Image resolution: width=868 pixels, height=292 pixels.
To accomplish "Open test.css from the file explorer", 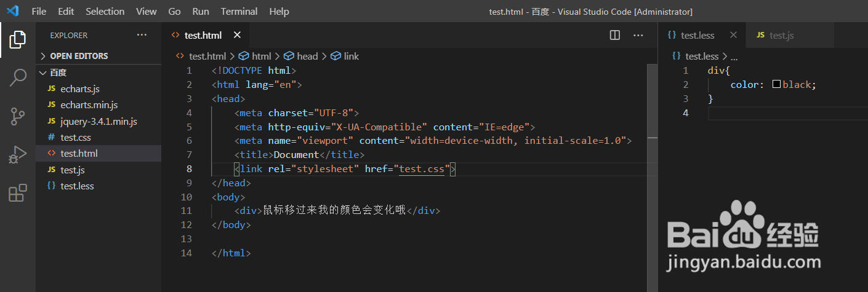I will tap(75, 137).
